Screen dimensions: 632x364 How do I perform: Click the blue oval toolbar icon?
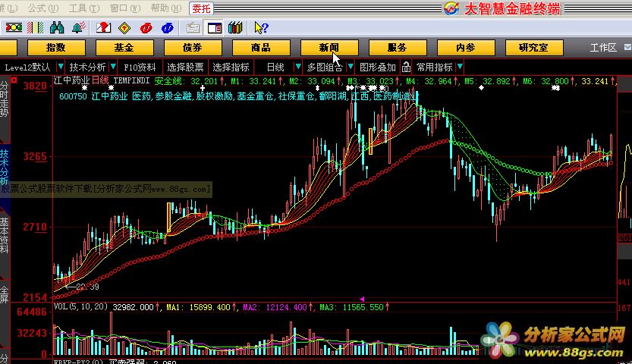point(167,28)
